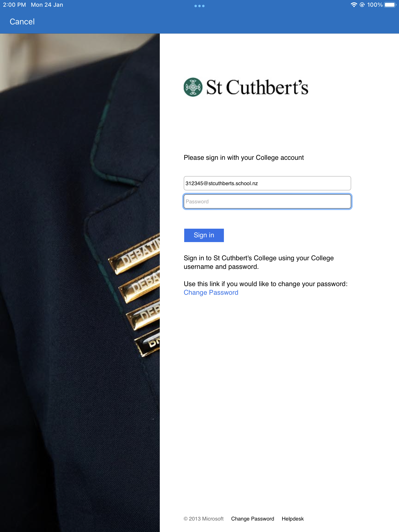Click into the Password field
Image resolution: width=399 pixels, height=532 pixels.
pyautogui.click(x=267, y=201)
